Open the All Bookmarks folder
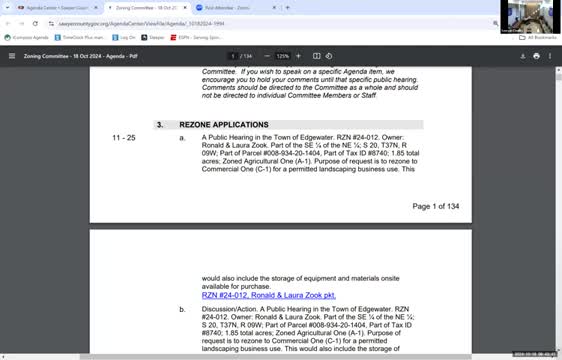This screenshot has width=562, height=360. (538, 37)
